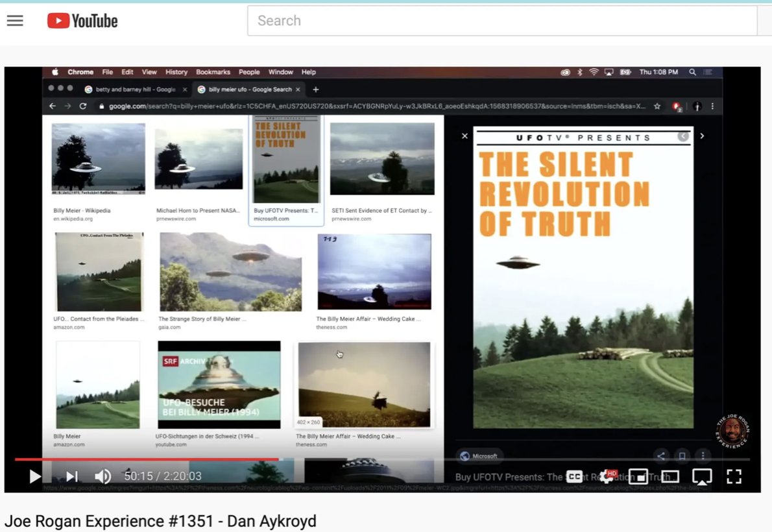Skip to next video
The width and height of the screenshot is (772, 532).
pyautogui.click(x=72, y=476)
